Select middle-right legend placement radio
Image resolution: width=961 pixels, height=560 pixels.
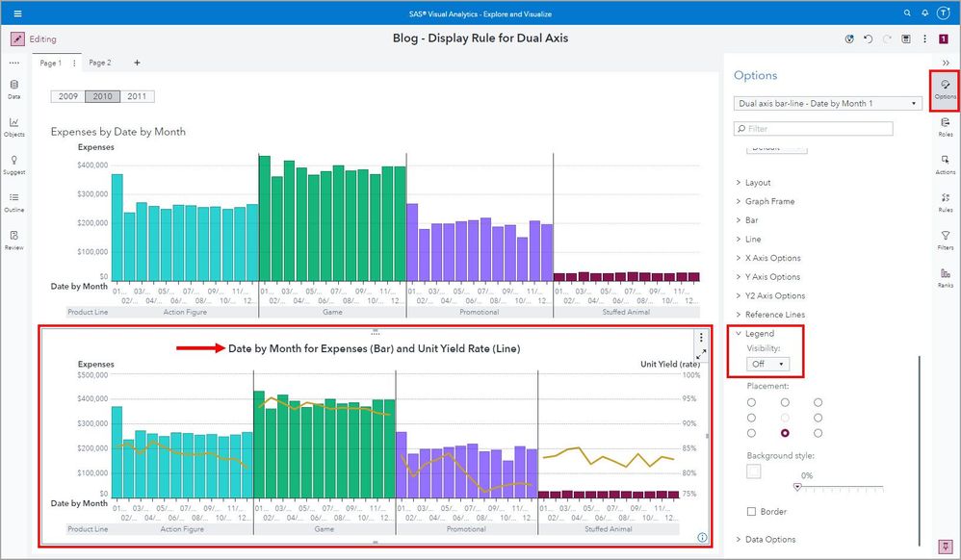click(818, 418)
